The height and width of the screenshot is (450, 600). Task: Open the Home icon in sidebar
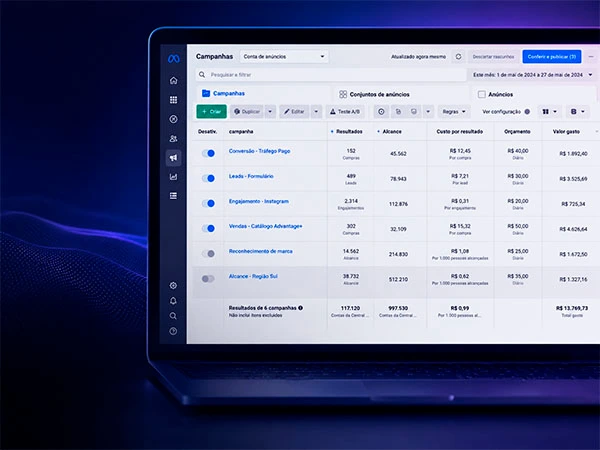[x=173, y=80]
